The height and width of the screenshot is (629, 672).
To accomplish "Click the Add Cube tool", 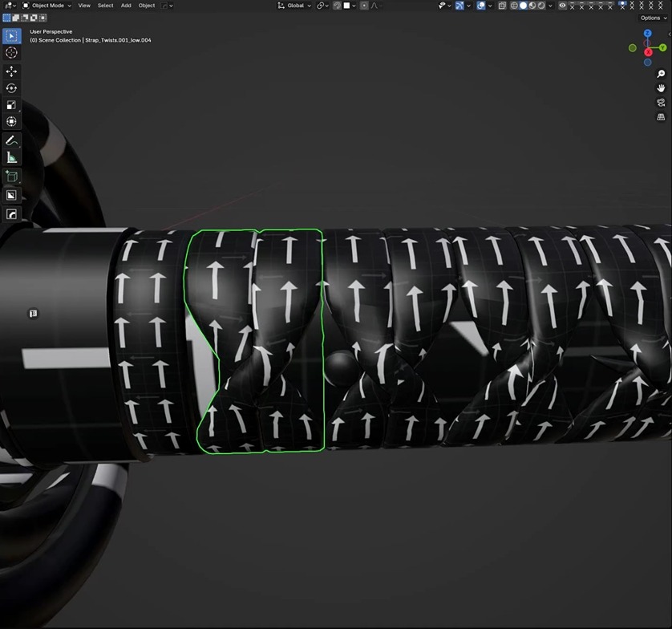I will pyautogui.click(x=11, y=177).
